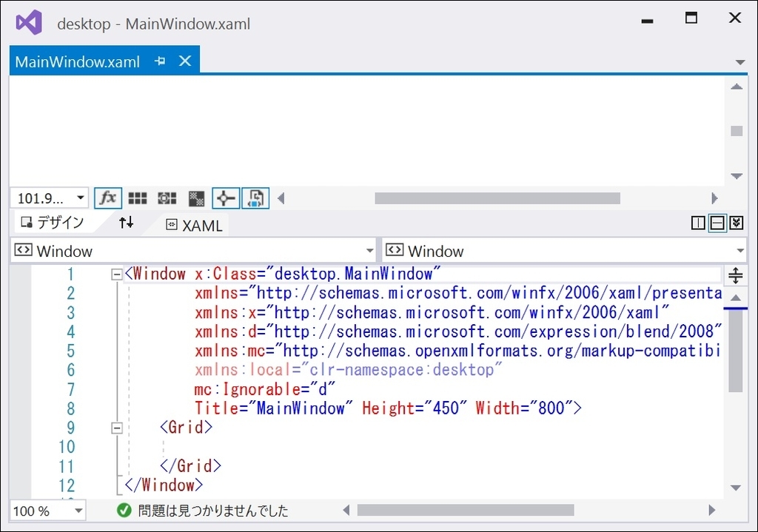758x532 pixels.
Task: Select horizontal split layout icon
Action: pyautogui.click(x=717, y=223)
